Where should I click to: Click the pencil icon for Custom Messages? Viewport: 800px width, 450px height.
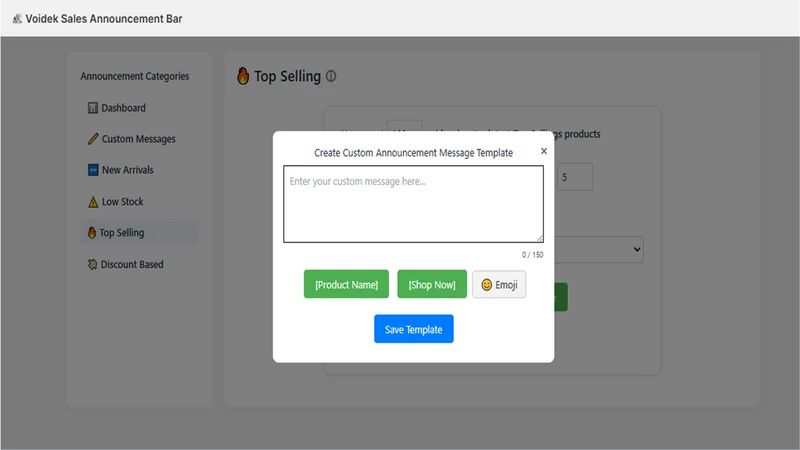coord(93,139)
